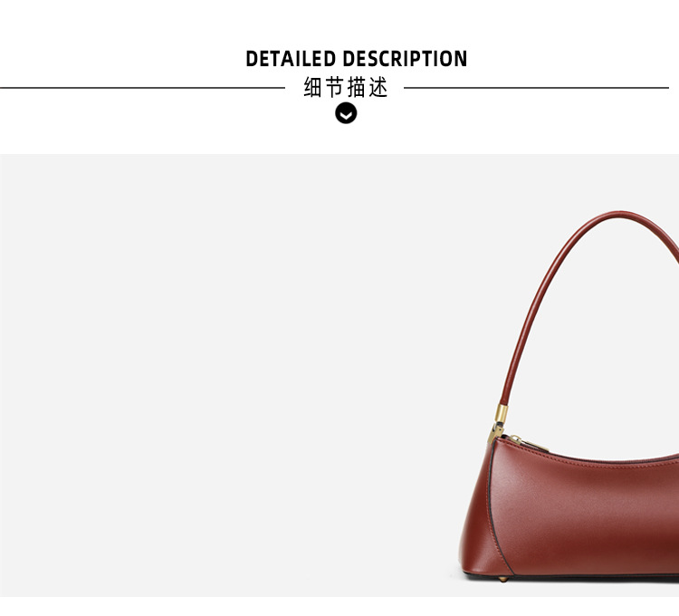Image resolution: width=679 pixels, height=616 pixels.
Task: Click the horizontal divider line left of subtitle
Action: point(142,88)
